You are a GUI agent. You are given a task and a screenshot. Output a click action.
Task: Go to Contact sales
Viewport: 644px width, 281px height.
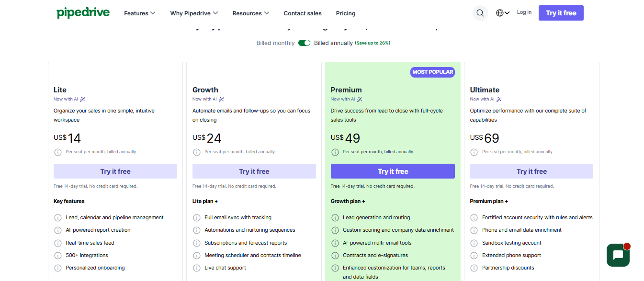click(x=302, y=13)
